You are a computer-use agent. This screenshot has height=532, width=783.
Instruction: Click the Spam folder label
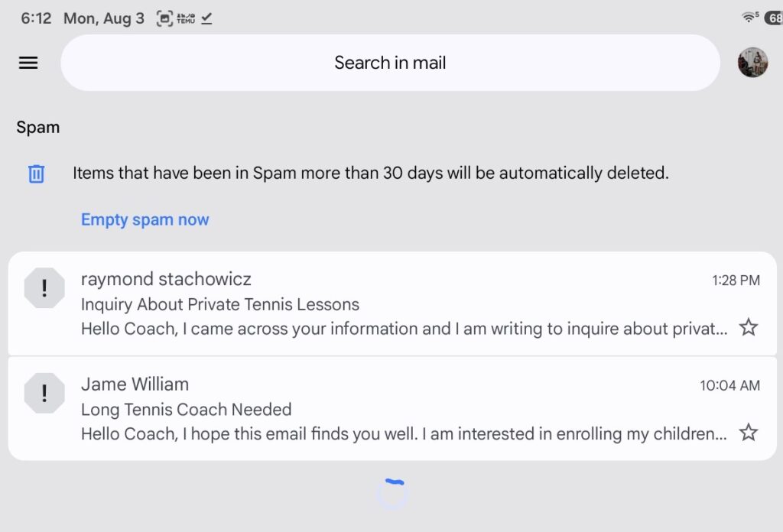(x=38, y=127)
